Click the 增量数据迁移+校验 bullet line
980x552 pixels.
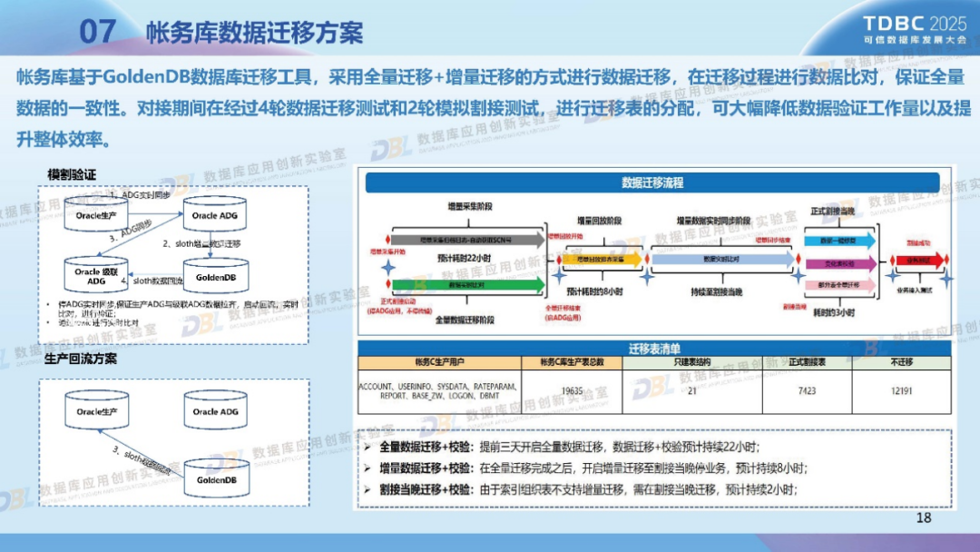tap(593, 468)
